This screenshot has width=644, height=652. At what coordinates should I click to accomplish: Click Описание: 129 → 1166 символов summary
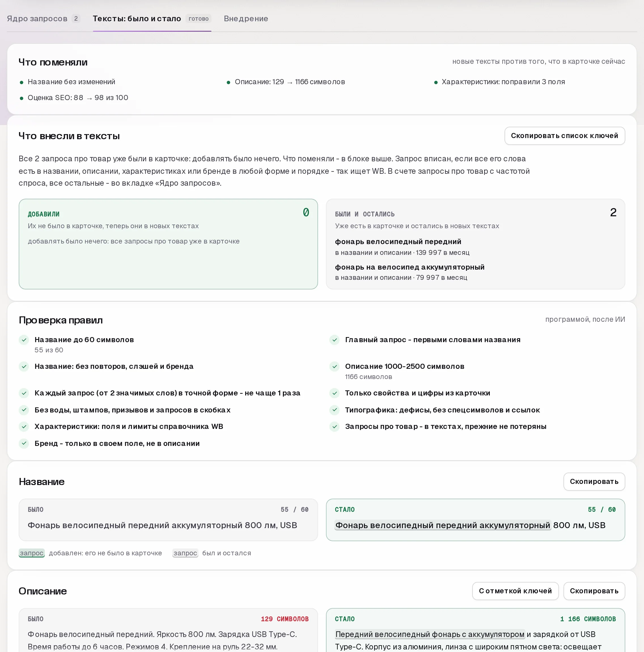point(290,82)
